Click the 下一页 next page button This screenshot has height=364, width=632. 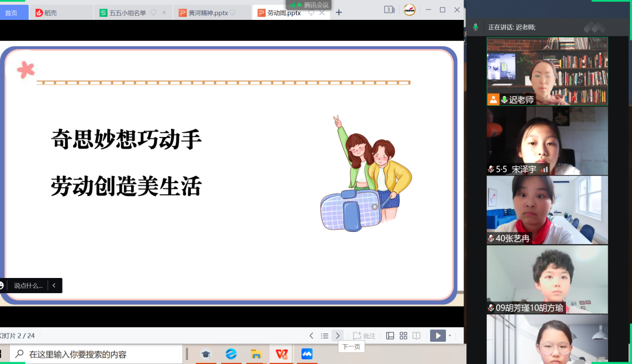click(x=351, y=346)
